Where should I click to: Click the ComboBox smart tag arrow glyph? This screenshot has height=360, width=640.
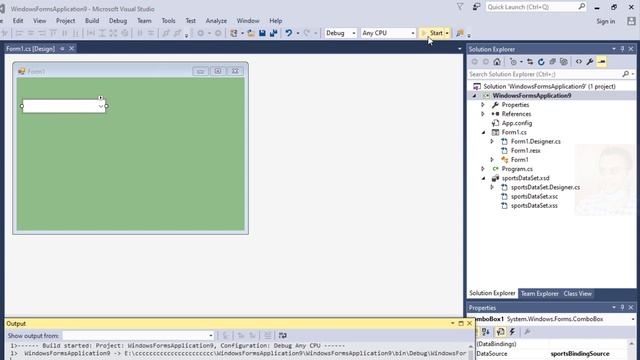tap(100, 98)
